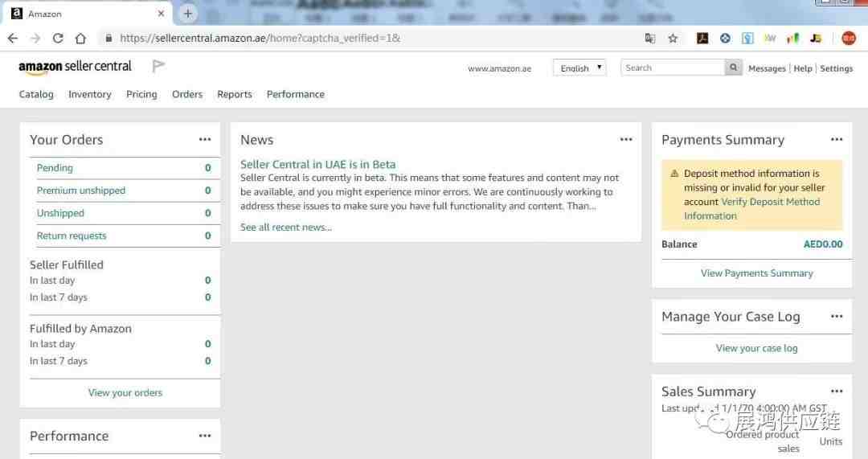This screenshot has height=459, width=868.
Task: Open the Performance menu
Action: (296, 94)
